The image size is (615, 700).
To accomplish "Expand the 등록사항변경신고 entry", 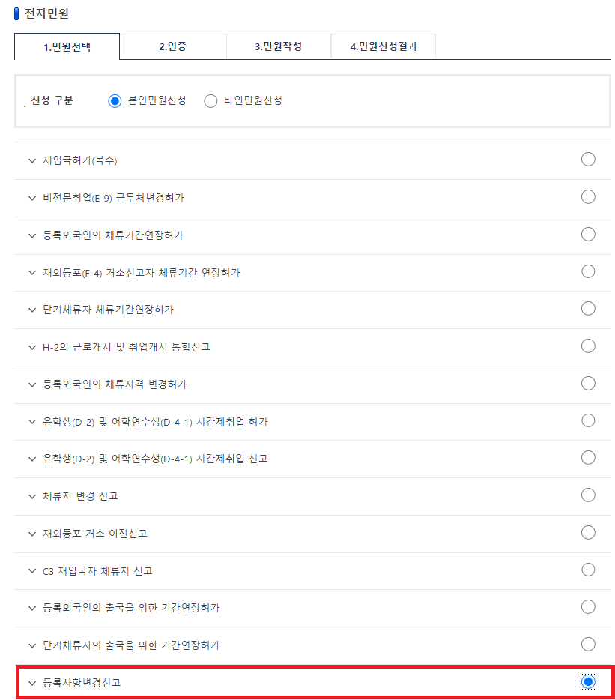I will pos(31,682).
